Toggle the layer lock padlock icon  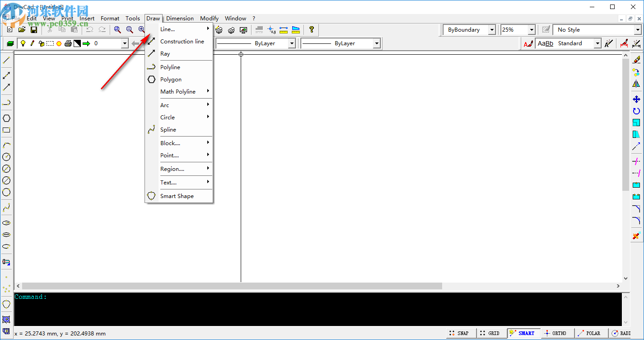41,43
